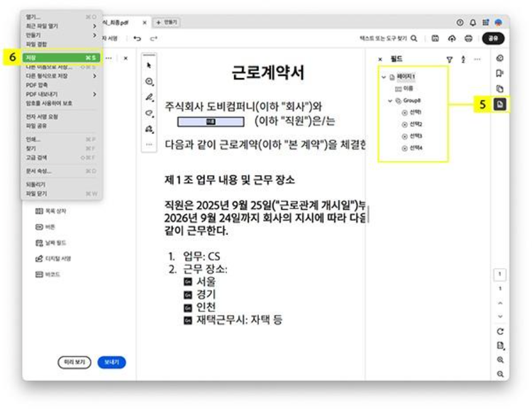
Task: Select radio field 선택1 in fields tree
Action: click(x=411, y=112)
